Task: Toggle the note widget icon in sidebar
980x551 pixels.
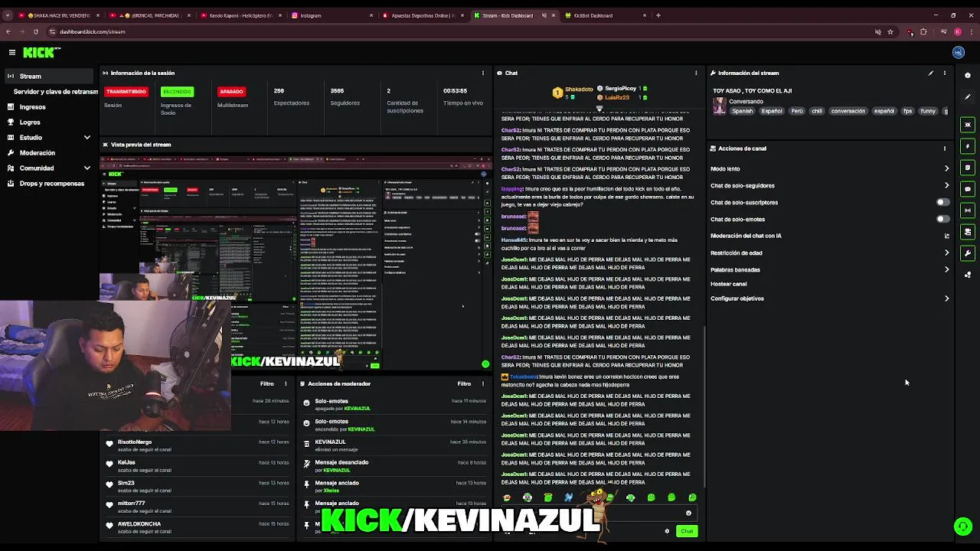Action: click(x=968, y=168)
